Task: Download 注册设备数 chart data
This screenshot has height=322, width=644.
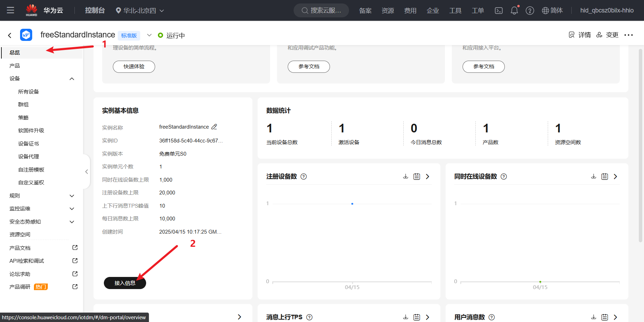Action: (x=405, y=176)
